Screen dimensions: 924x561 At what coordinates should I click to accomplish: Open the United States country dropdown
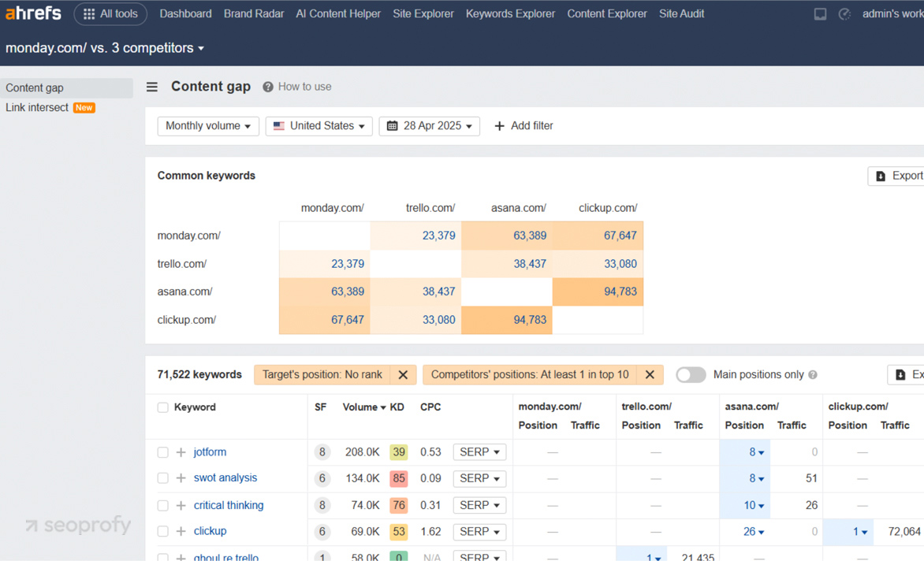pyautogui.click(x=319, y=126)
